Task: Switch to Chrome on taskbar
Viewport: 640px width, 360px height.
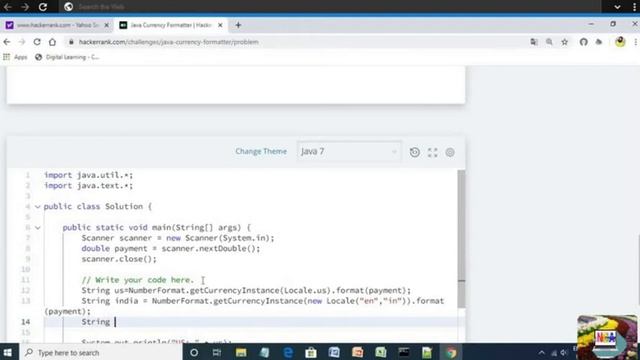Action: coord(451,353)
